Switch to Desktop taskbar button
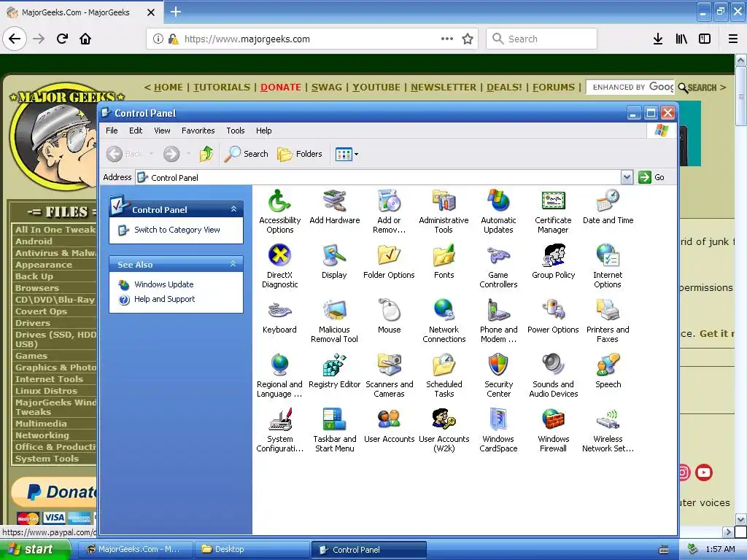The height and width of the screenshot is (560, 747). [252, 550]
